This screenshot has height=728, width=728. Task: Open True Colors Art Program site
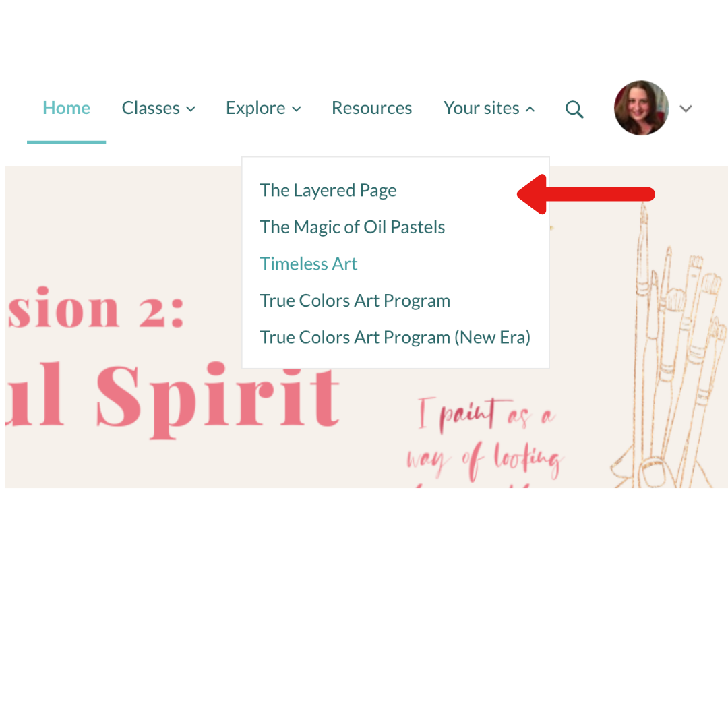click(x=355, y=301)
